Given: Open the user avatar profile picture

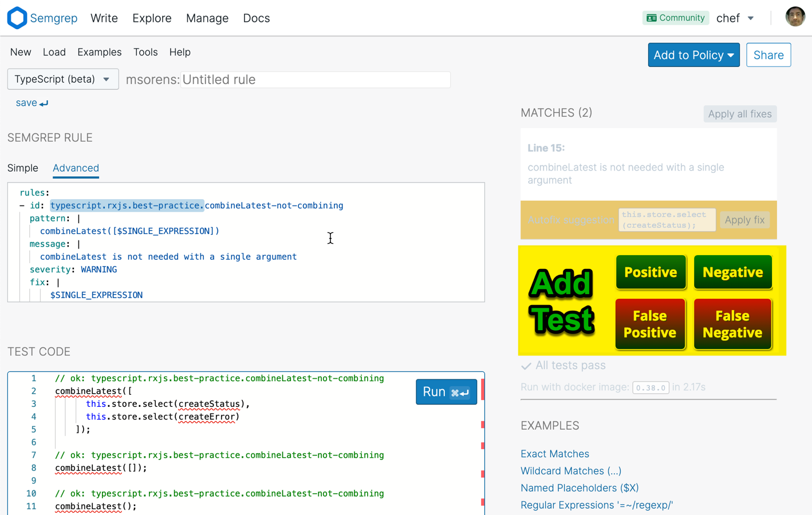Looking at the screenshot, I should tap(795, 17).
